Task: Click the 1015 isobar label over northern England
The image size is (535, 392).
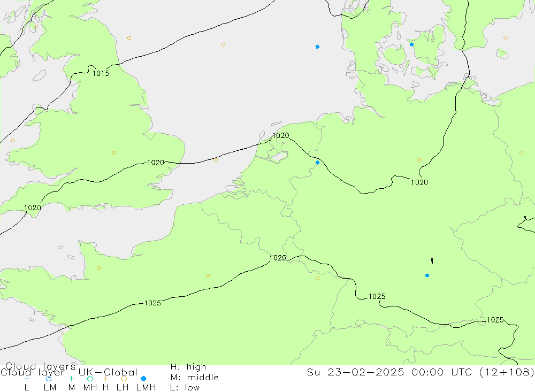Action: tap(101, 73)
